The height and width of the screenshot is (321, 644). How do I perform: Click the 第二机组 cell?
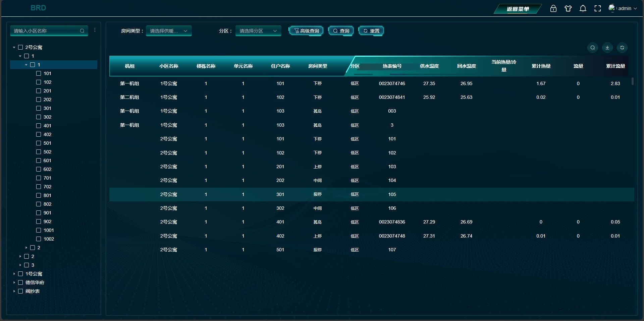coord(129,97)
